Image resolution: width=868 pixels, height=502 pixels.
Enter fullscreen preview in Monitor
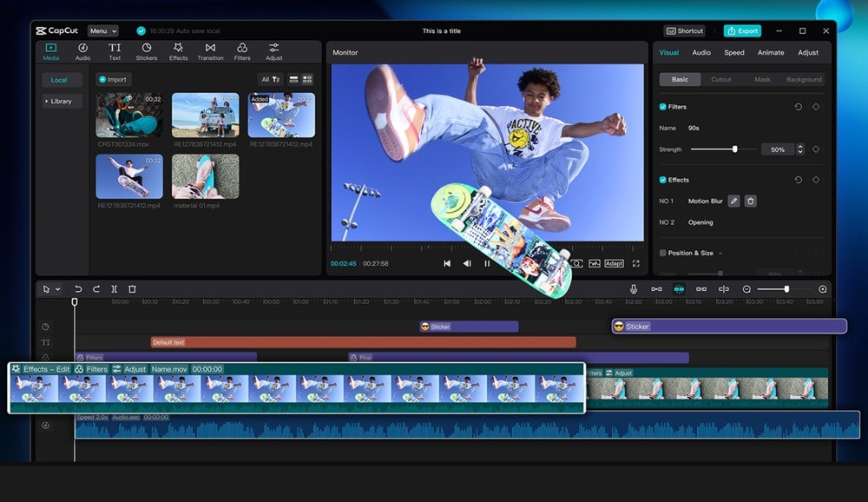635,263
